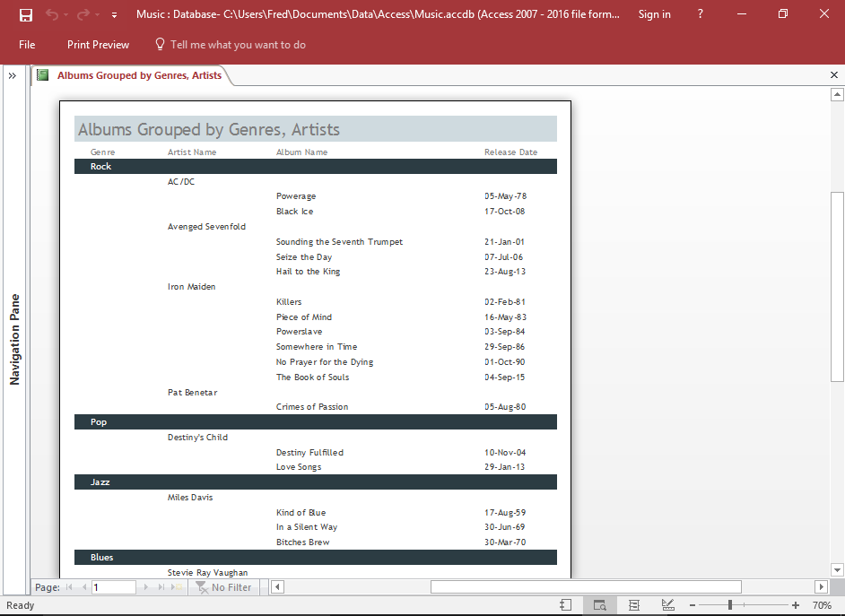The width and height of the screenshot is (845, 616).
Task: Open Design View from the status bar icon
Action: coord(667,605)
